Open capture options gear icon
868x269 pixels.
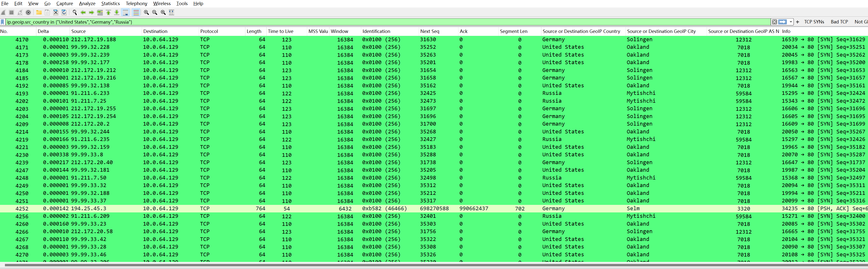pyautogui.click(x=28, y=12)
